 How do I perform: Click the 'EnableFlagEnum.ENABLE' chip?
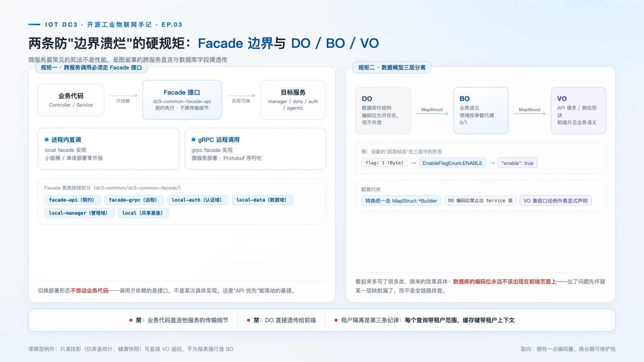tap(452, 163)
